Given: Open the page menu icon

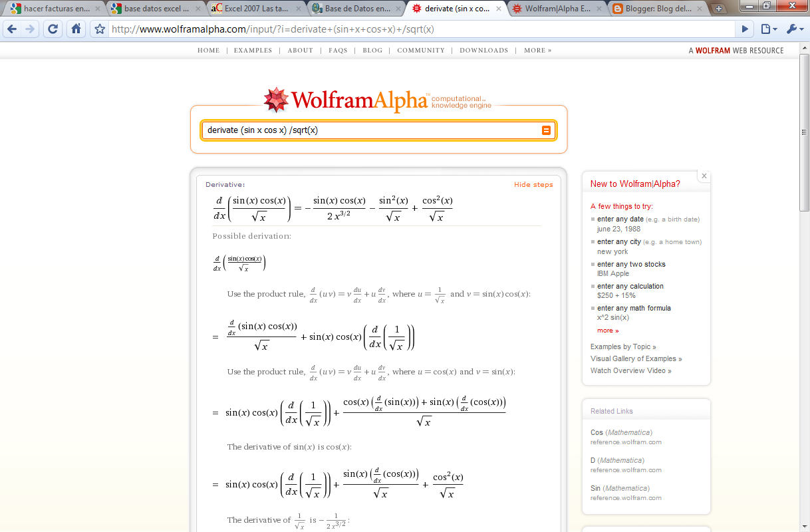Looking at the screenshot, I should (768, 29).
